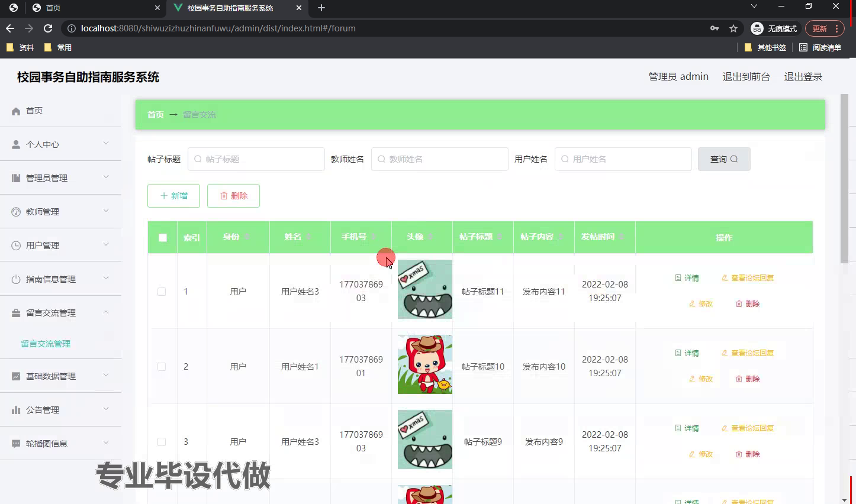Expand the 公告管理 chevron

click(x=106, y=409)
